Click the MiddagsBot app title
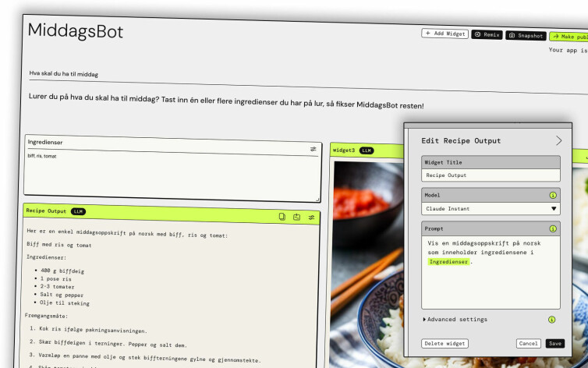 (76, 30)
